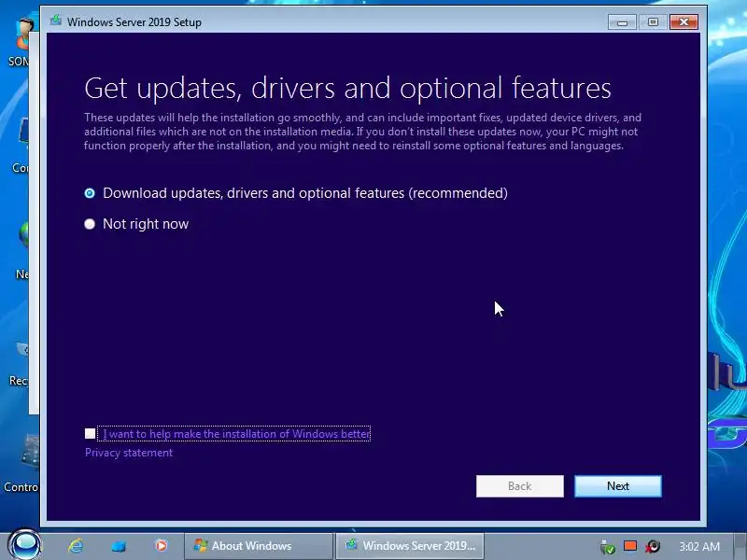
Task: Click the tray icon with green checkmark
Action: (x=607, y=547)
